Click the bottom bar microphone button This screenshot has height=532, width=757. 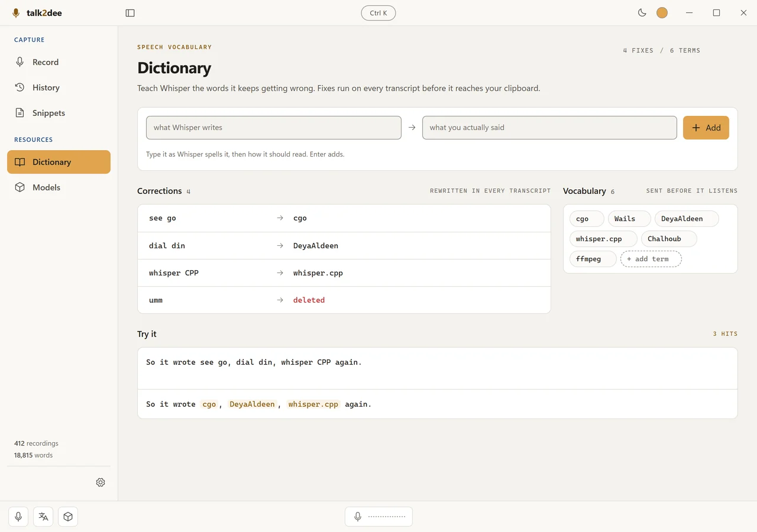point(18,517)
